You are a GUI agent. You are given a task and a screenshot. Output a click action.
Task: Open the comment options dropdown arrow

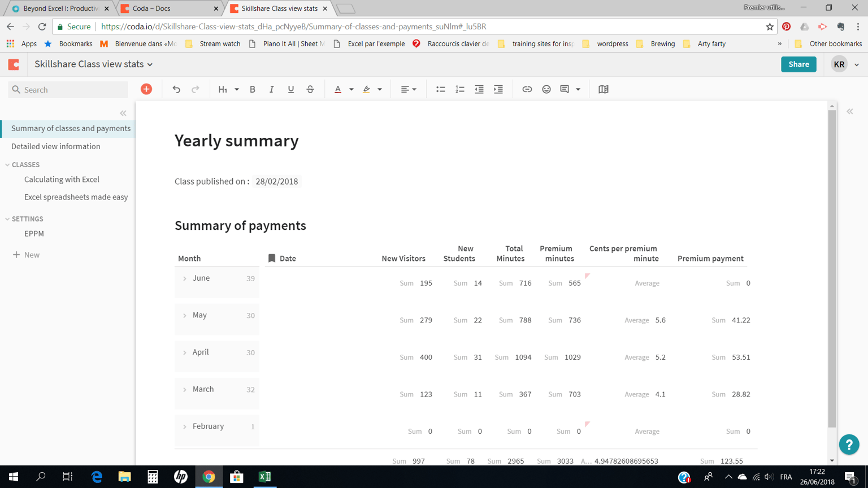pyautogui.click(x=578, y=89)
